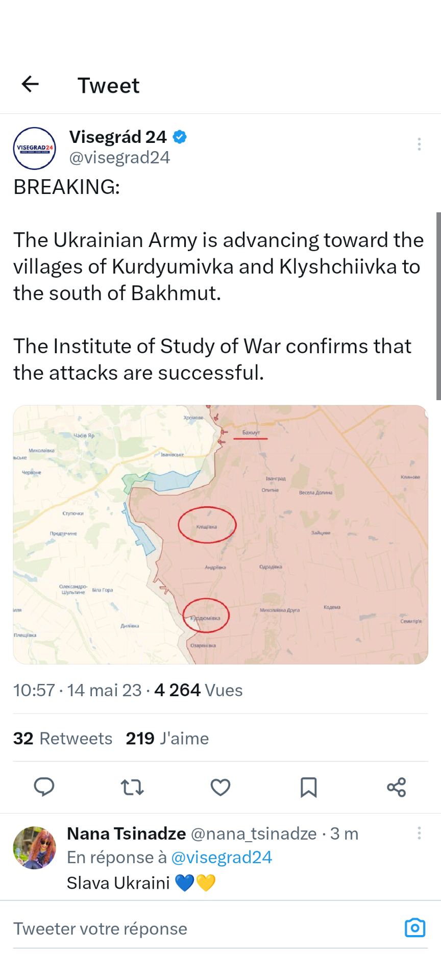This screenshot has height=980, width=441.
Task: Bookmark this tweet
Action: 308,787
